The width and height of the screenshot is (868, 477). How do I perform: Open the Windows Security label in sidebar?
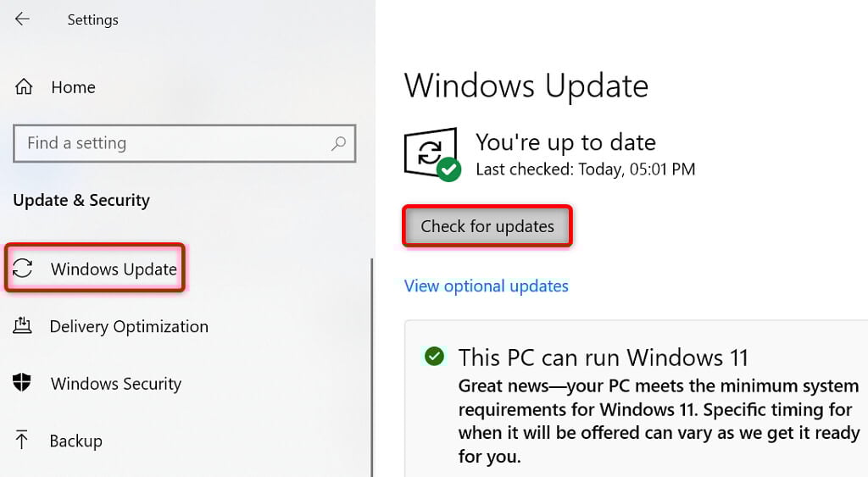(116, 383)
